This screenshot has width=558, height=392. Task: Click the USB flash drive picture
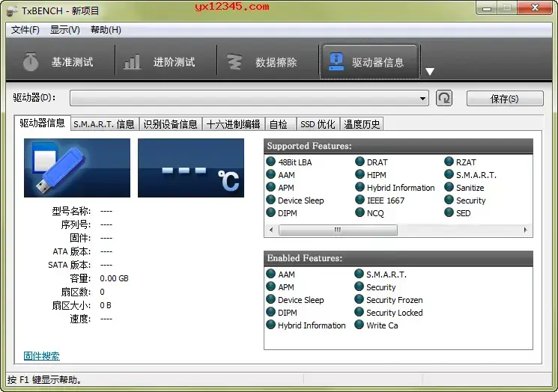click(x=77, y=168)
